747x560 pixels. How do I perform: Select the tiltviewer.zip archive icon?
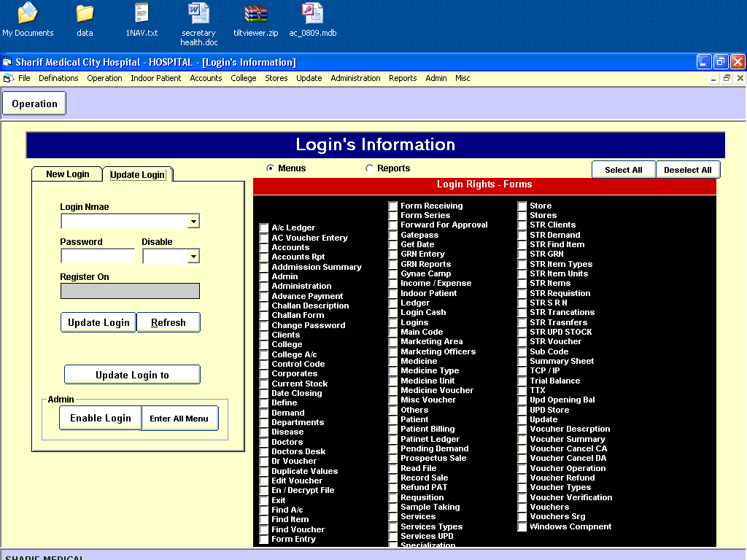256,20
